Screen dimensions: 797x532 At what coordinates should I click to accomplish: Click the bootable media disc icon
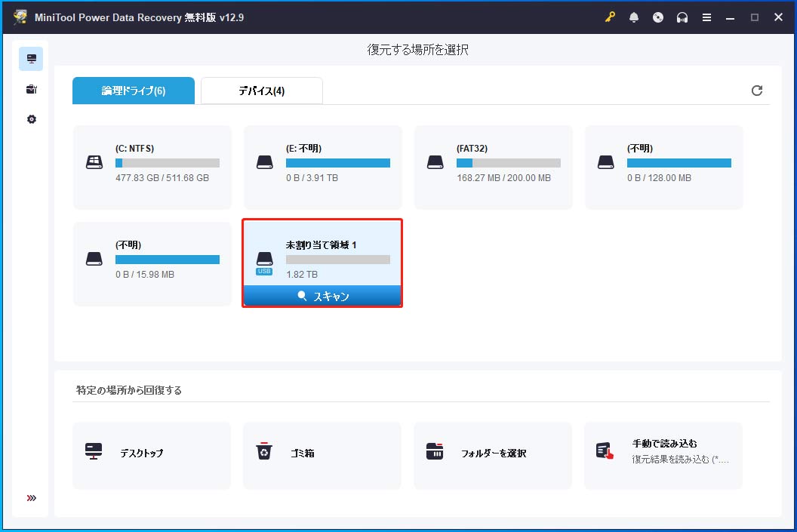coord(657,17)
